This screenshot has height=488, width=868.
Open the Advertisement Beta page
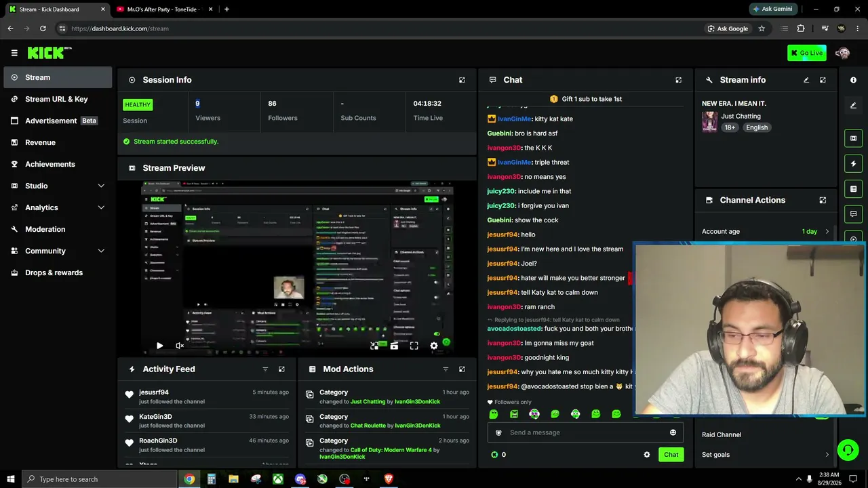coord(58,121)
